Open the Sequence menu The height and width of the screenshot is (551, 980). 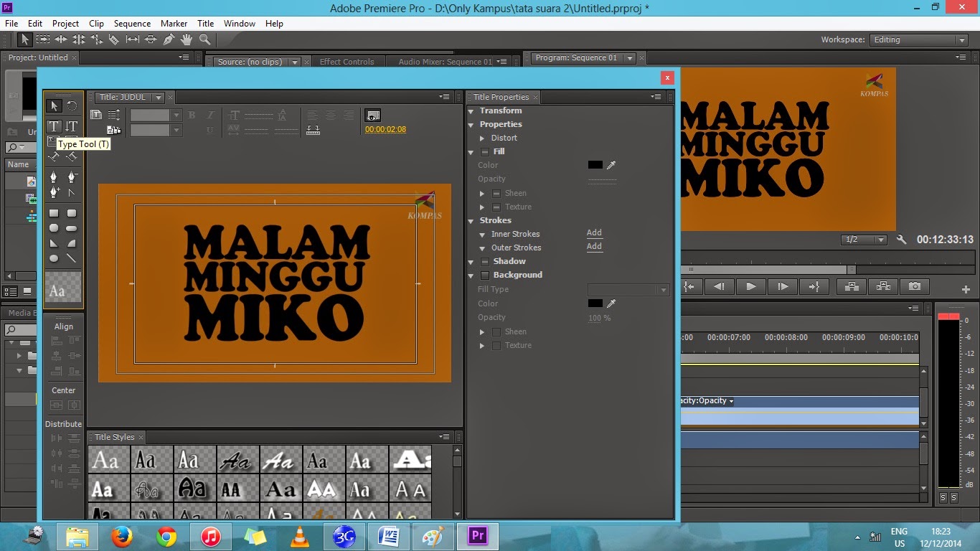[132, 24]
